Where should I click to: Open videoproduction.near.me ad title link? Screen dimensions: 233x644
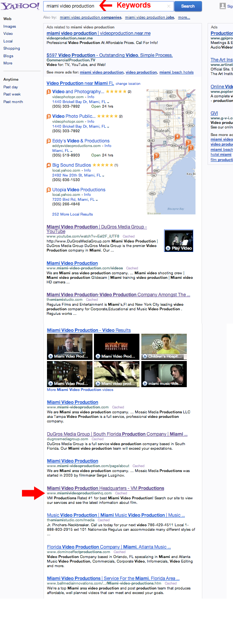point(99,33)
